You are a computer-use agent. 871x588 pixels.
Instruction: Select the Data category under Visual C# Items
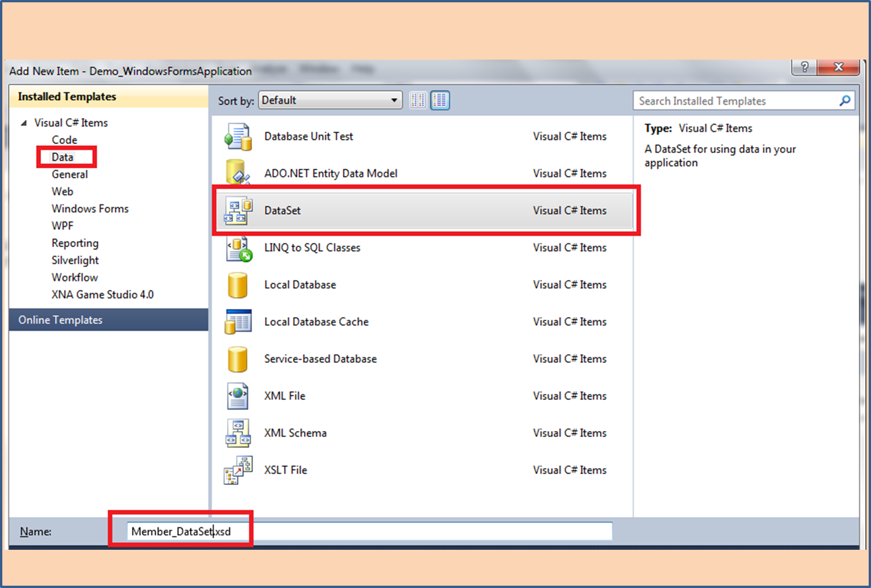[x=61, y=157]
